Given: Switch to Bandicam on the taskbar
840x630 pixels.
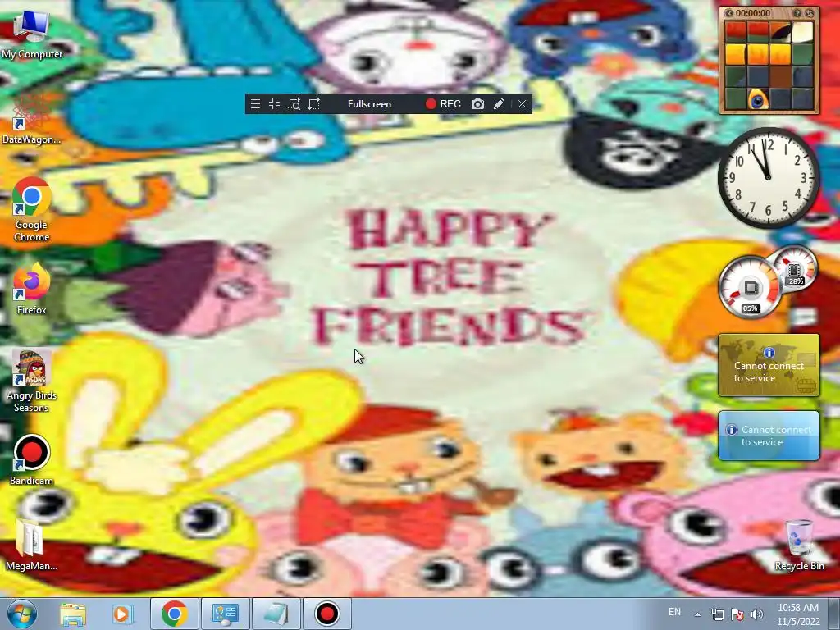Looking at the screenshot, I should (326, 614).
